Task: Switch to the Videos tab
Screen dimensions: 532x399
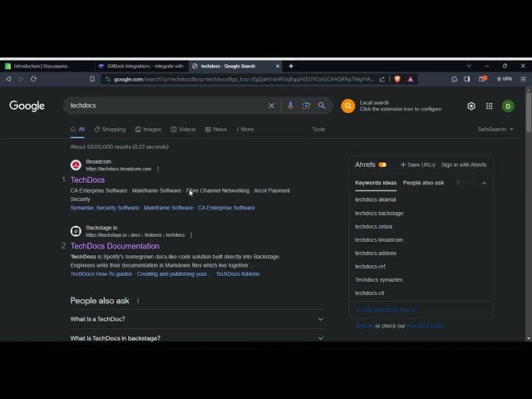Action: tap(183, 130)
